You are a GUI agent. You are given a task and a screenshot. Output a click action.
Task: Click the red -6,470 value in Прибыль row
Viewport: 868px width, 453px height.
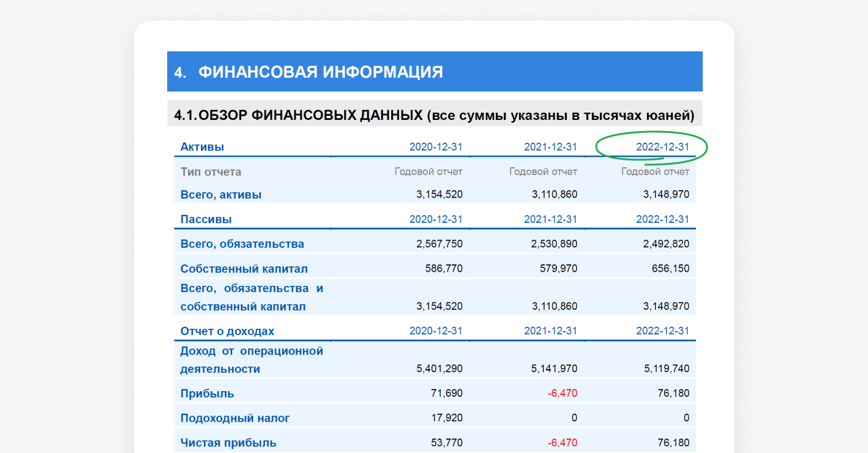(x=562, y=393)
